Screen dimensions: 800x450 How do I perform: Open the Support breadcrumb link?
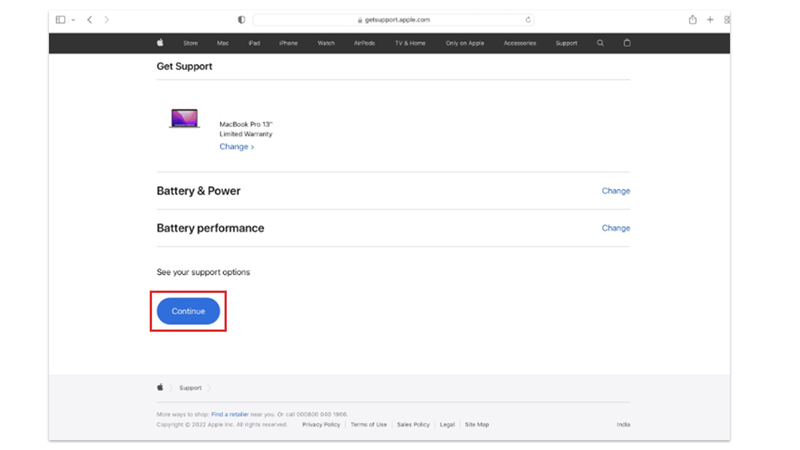tap(190, 388)
